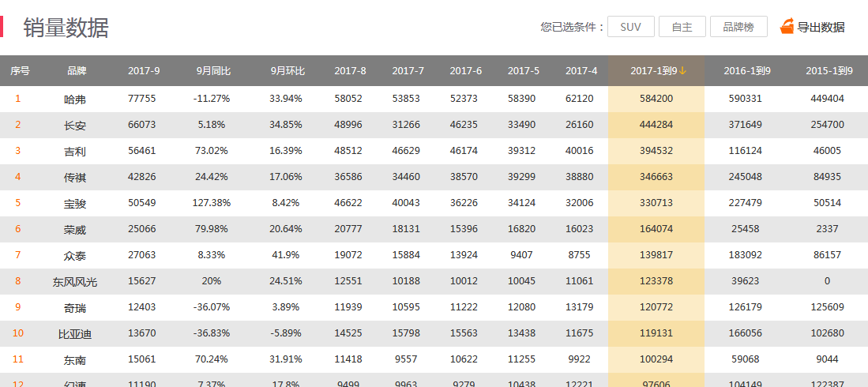868x387 pixels.
Task: Click 传祺's cumulative value 346663
Action: [x=656, y=177]
